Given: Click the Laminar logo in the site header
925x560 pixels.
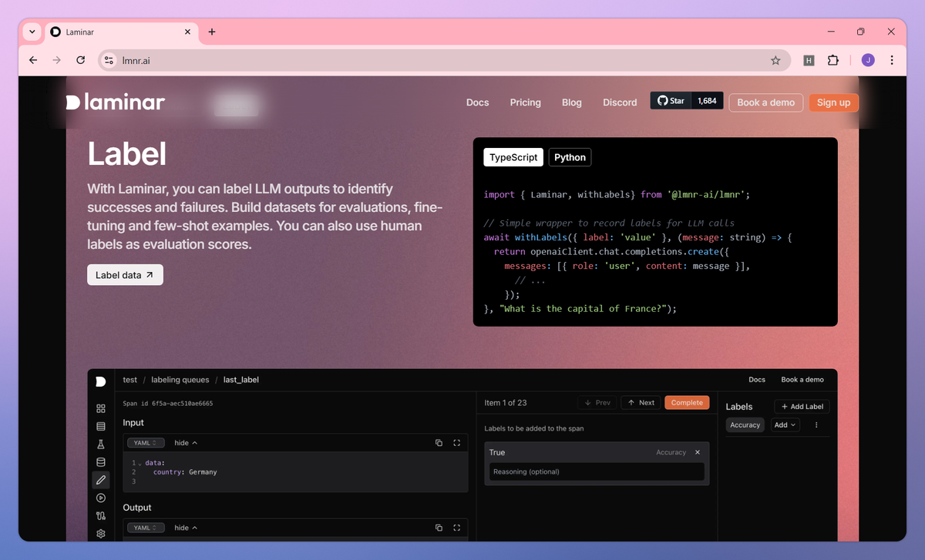Looking at the screenshot, I should click(x=116, y=102).
